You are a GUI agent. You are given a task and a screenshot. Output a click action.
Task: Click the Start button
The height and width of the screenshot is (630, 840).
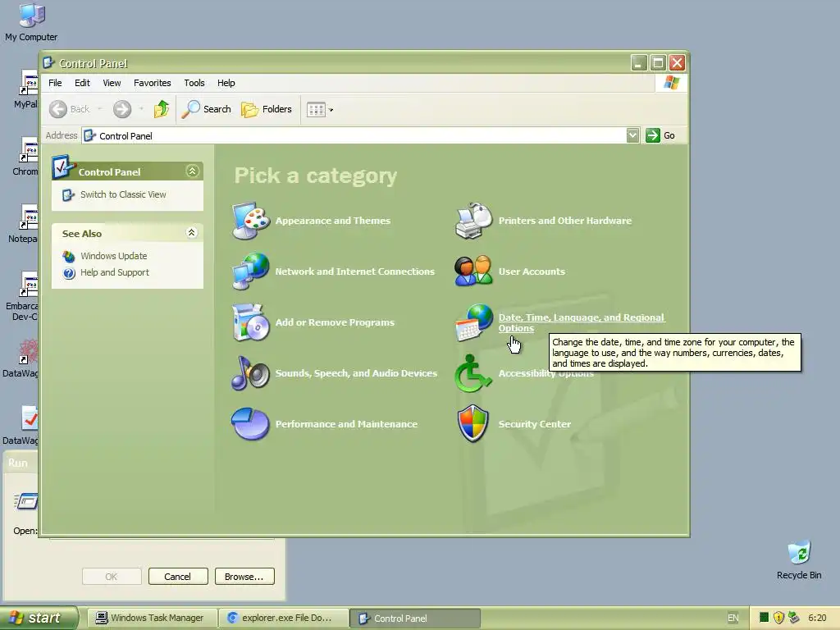pyautogui.click(x=39, y=618)
